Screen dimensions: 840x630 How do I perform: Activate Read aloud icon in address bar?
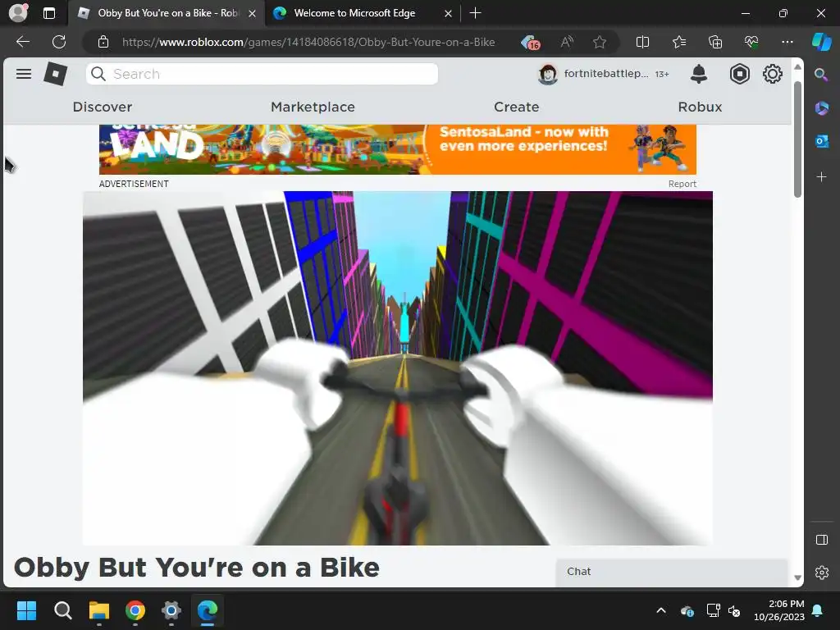[567, 42]
